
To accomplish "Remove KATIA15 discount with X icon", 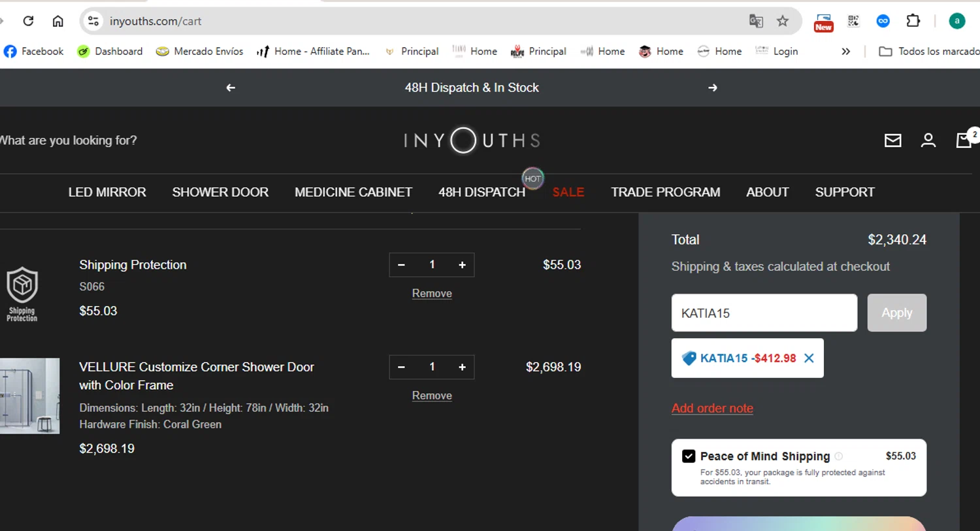I will (x=809, y=358).
